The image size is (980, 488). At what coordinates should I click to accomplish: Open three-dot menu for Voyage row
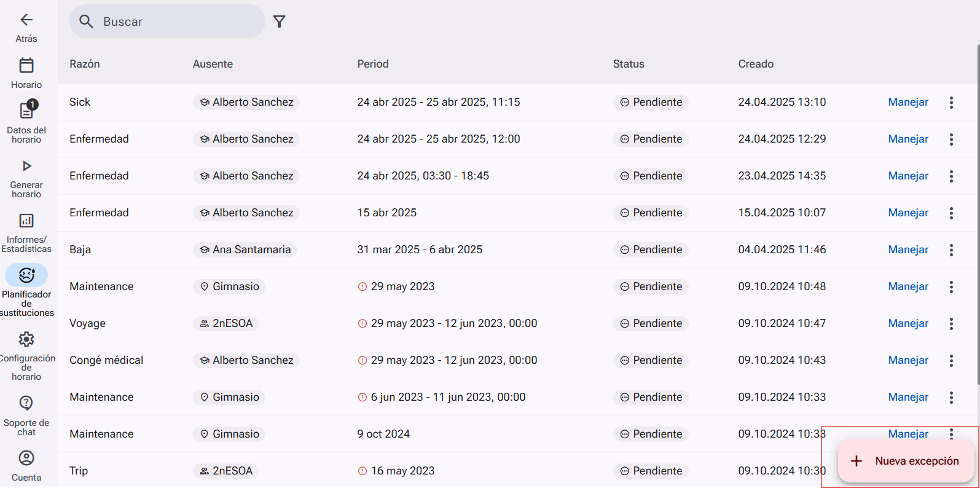tap(951, 324)
